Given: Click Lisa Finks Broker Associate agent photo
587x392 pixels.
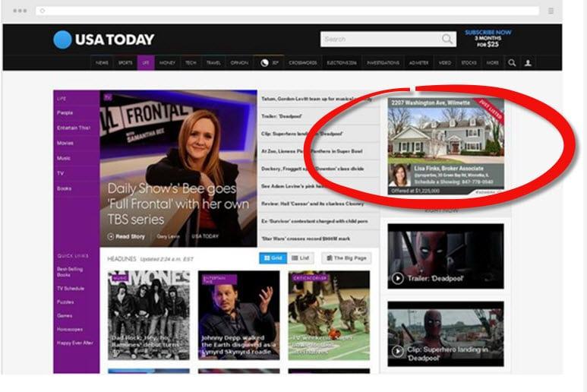Looking at the screenshot, I should pyautogui.click(x=399, y=175).
